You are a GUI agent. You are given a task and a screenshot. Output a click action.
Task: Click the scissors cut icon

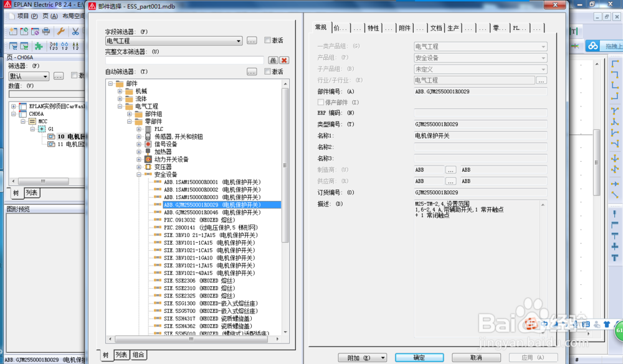(x=75, y=31)
